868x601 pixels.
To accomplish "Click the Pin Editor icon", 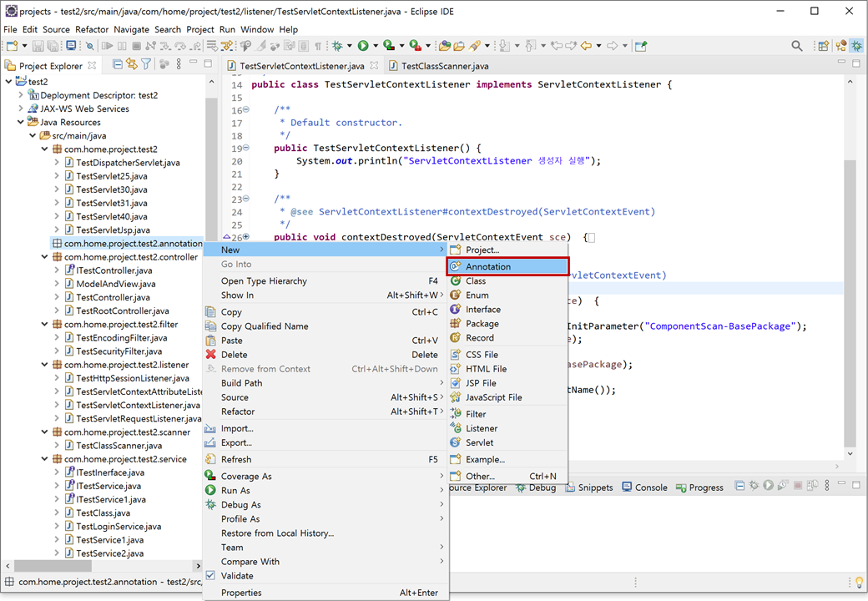I will click(x=640, y=46).
